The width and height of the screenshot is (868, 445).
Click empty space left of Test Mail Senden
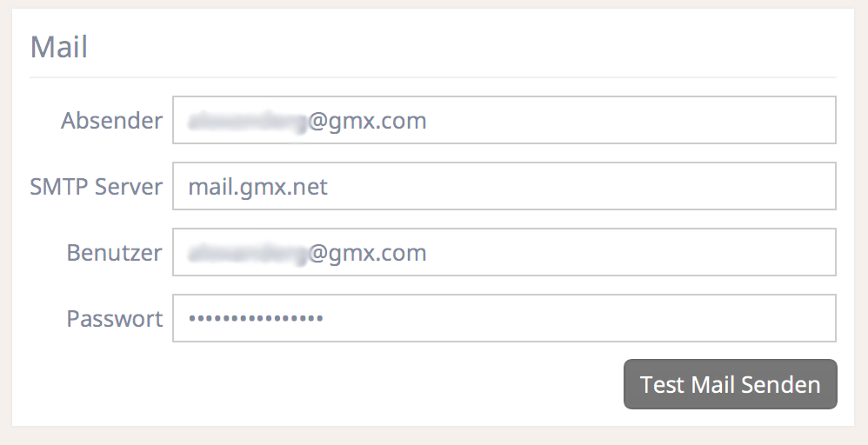tap(327, 384)
